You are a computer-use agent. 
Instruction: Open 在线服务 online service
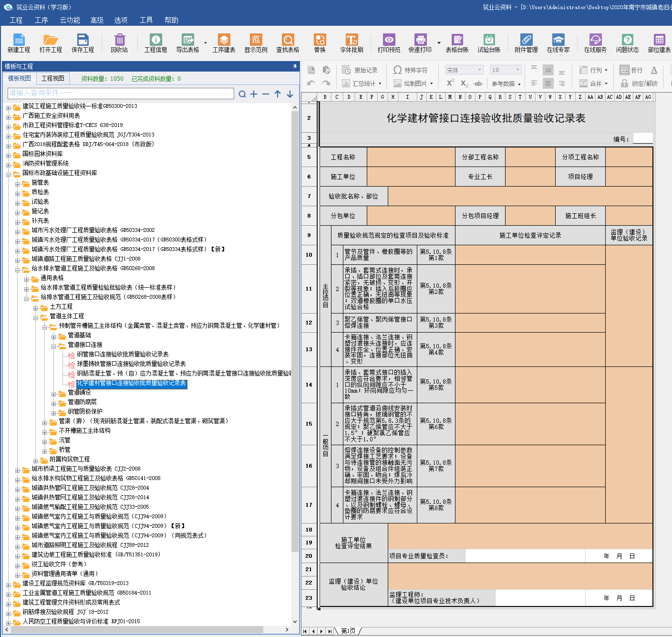coord(596,43)
